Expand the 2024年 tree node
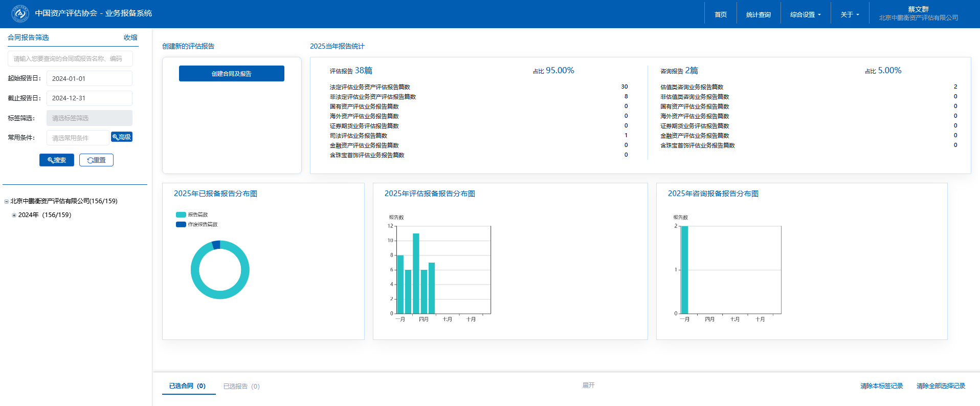 click(x=14, y=216)
